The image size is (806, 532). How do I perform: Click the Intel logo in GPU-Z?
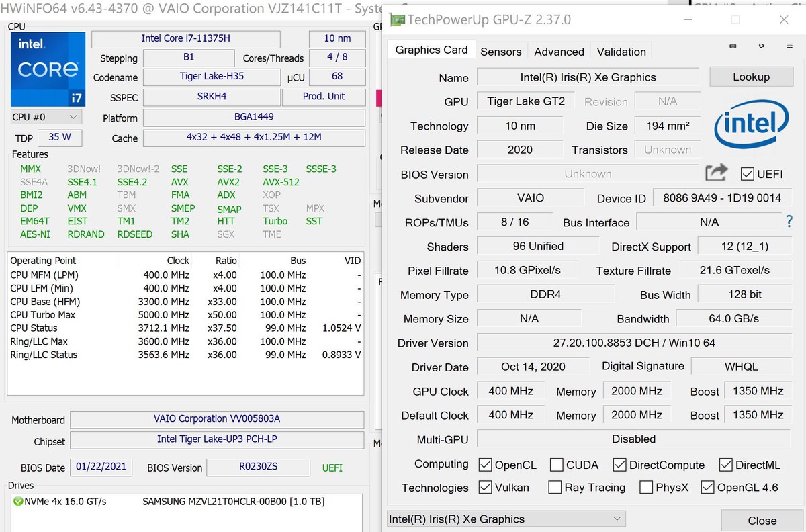(750, 126)
